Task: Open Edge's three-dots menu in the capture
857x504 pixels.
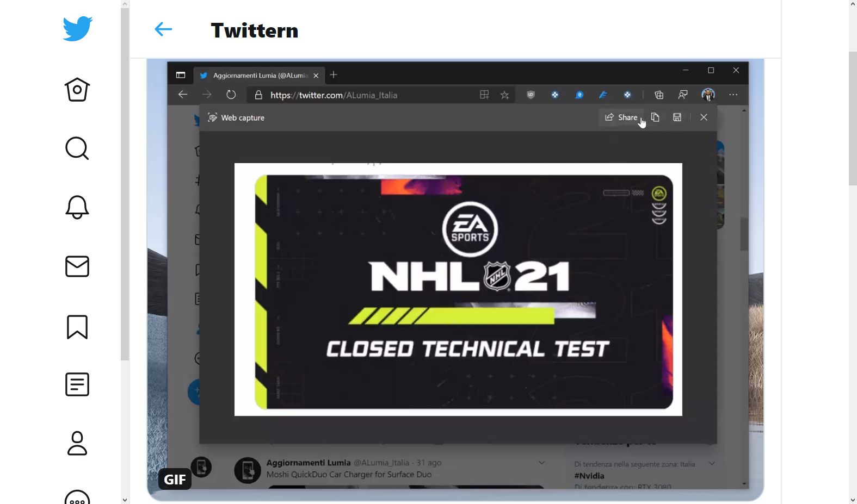Action: 733,95
